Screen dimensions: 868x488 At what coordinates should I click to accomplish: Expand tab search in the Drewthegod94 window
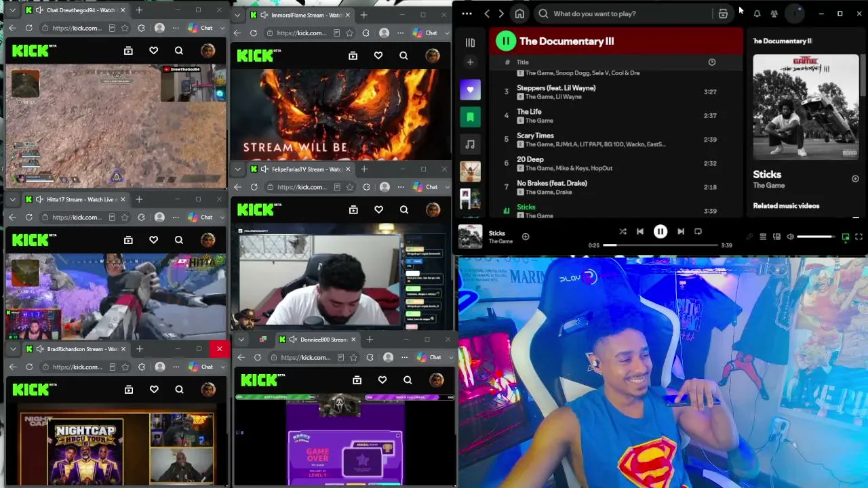point(12,10)
